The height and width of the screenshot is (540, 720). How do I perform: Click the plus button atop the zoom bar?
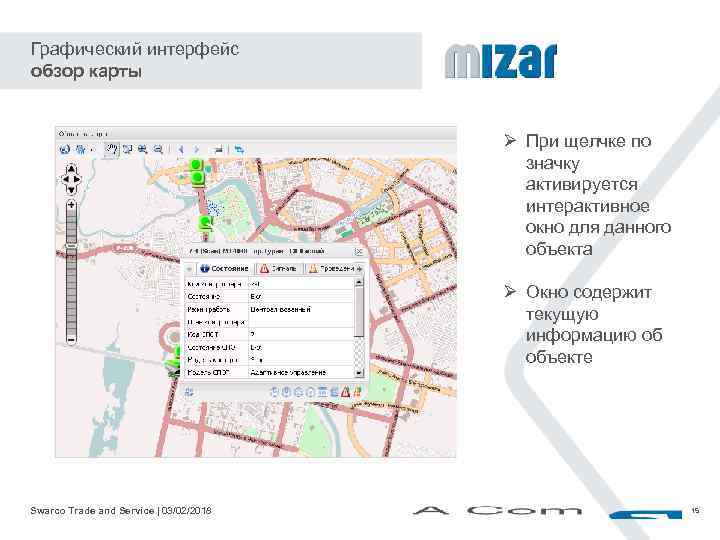coord(71,205)
